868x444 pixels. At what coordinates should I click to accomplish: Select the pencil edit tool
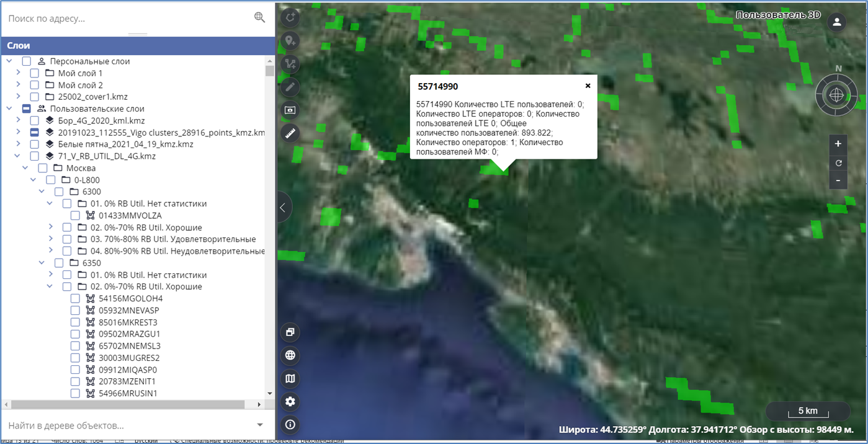coord(290,87)
